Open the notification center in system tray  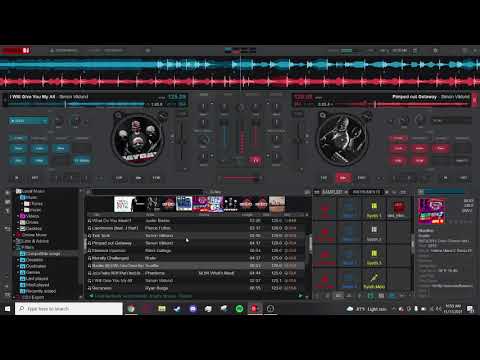coord(471,309)
